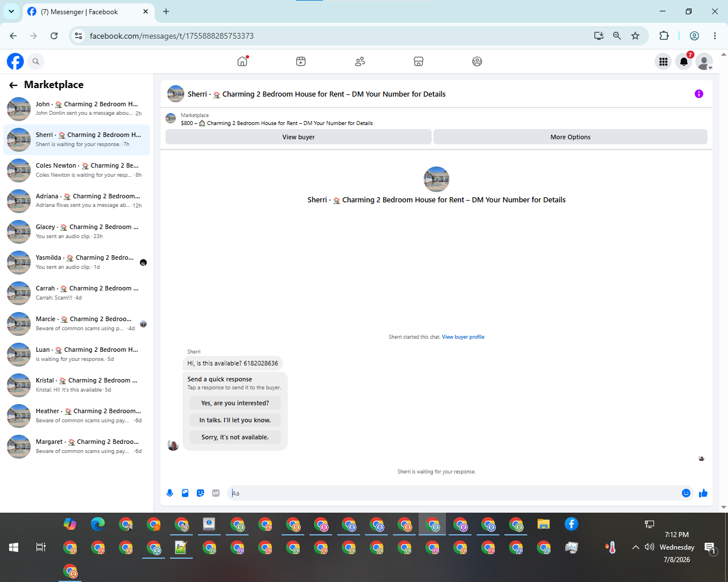728x582 pixels.
Task: Open the Facebook home logo
Action: [x=15, y=61]
